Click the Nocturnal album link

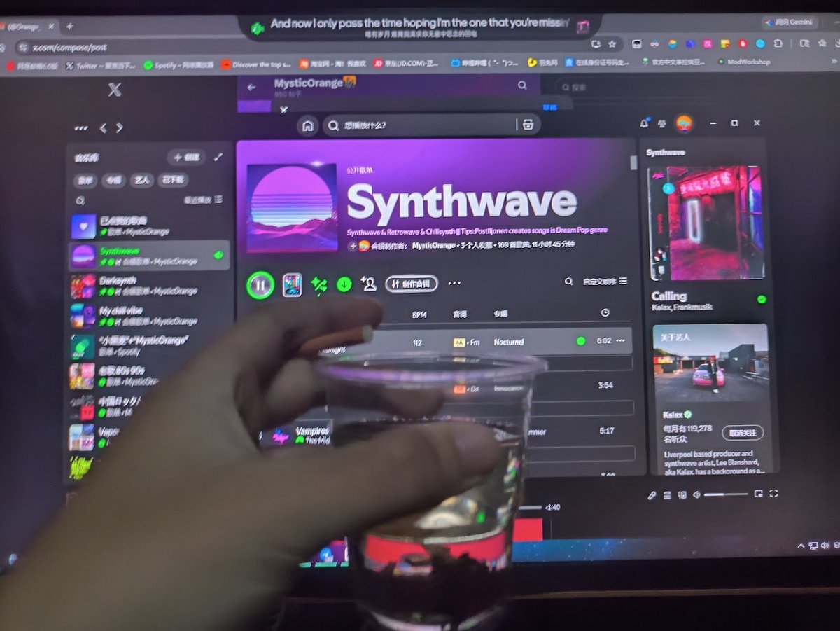[509, 342]
